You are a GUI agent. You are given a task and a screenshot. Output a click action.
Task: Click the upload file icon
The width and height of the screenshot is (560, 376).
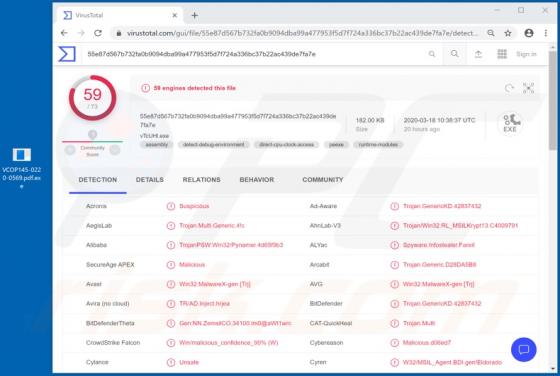(478, 54)
